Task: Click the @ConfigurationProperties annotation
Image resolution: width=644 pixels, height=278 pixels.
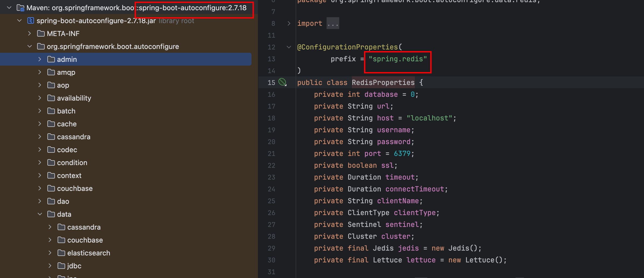Action: click(x=347, y=47)
